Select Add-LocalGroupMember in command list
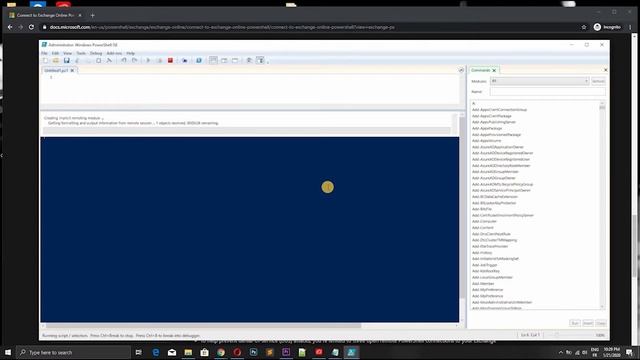This screenshot has height=360, width=640. pos(492,278)
